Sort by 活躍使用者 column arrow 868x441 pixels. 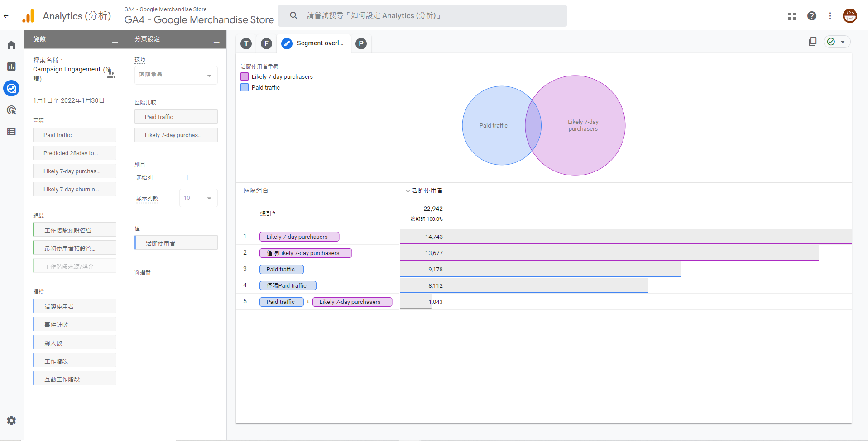pyautogui.click(x=408, y=190)
